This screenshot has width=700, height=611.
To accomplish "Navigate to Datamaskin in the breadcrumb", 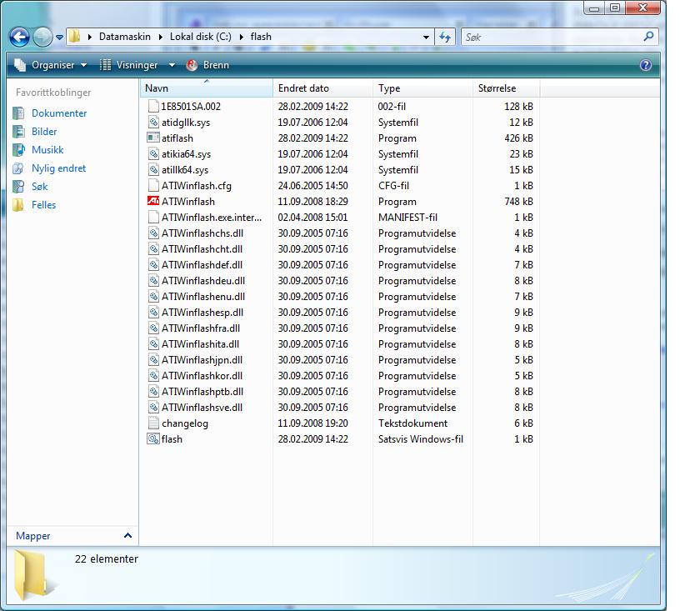I will click(124, 37).
